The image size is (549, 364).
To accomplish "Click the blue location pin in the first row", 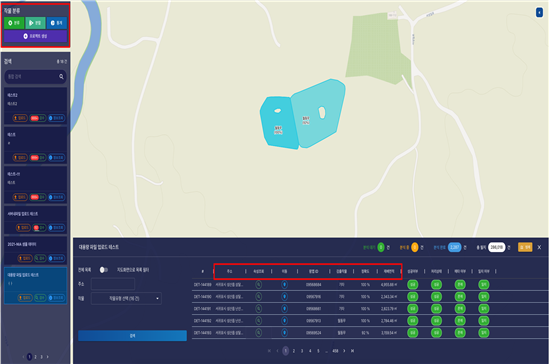I will 284,285.
